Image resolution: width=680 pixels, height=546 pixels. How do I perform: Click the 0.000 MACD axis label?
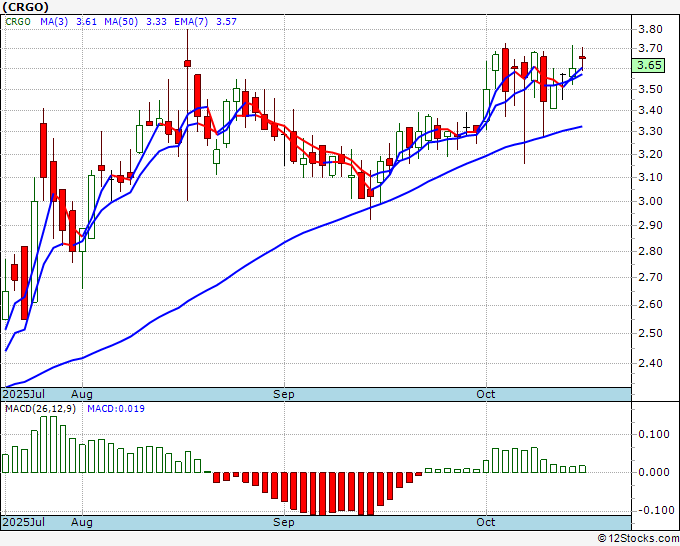coord(654,472)
